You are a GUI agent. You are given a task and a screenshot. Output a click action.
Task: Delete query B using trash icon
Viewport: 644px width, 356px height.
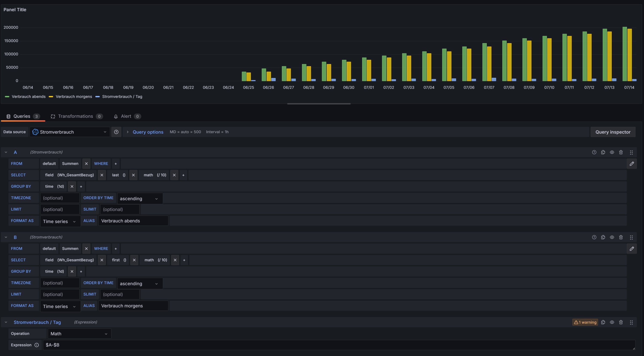coord(621,237)
